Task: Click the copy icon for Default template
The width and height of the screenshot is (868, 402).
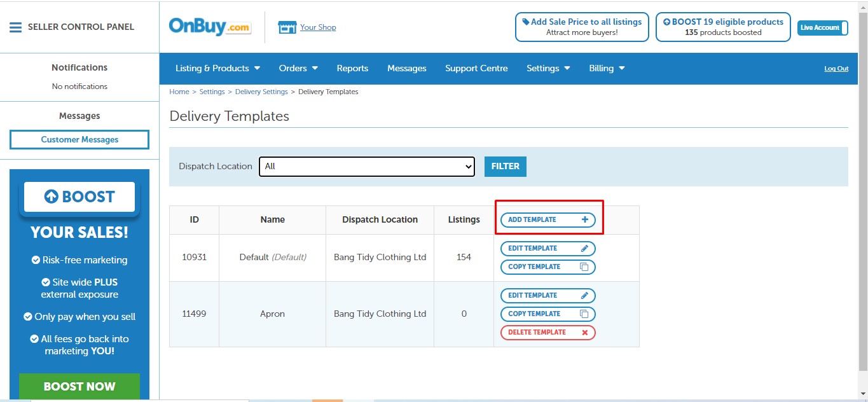Action: click(x=584, y=267)
